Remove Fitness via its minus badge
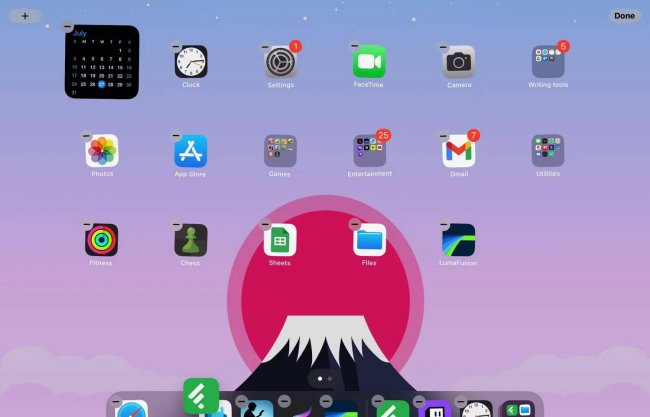 pyautogui.click(x=87, y=225)
